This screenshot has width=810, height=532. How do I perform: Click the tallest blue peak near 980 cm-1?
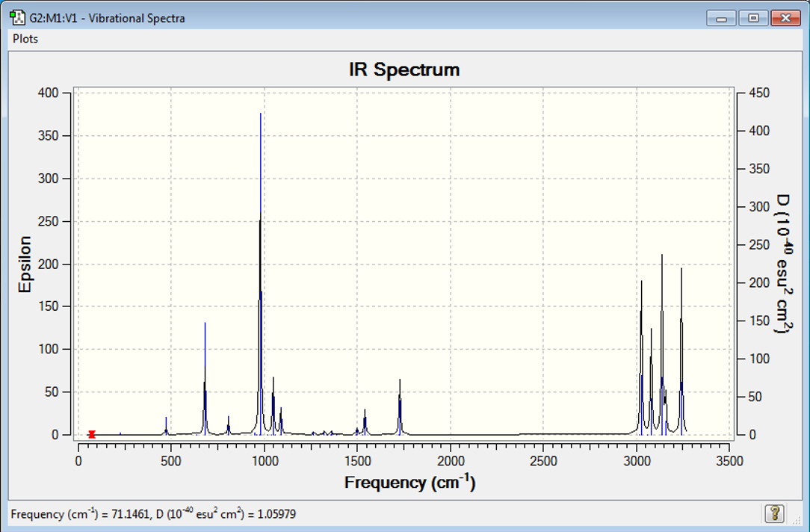click(x=260, y=273)
